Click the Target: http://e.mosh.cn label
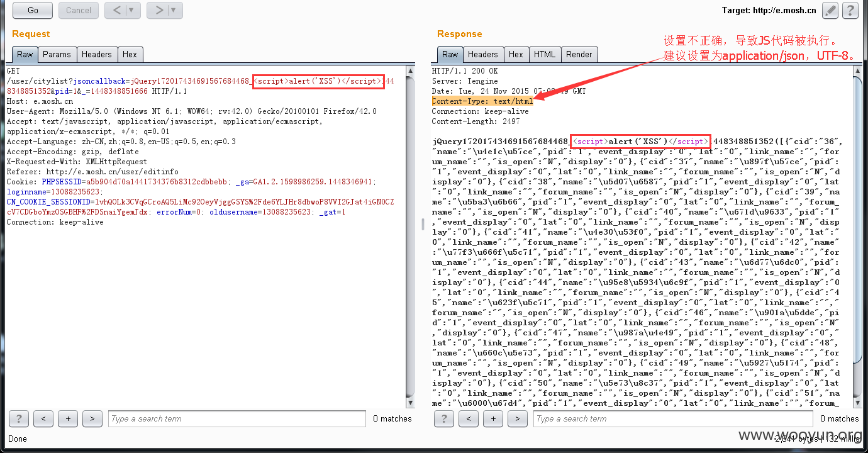Image resolution: width=868 pixels, height=453 pixels. pyautogui.click(x=769, y=10)
